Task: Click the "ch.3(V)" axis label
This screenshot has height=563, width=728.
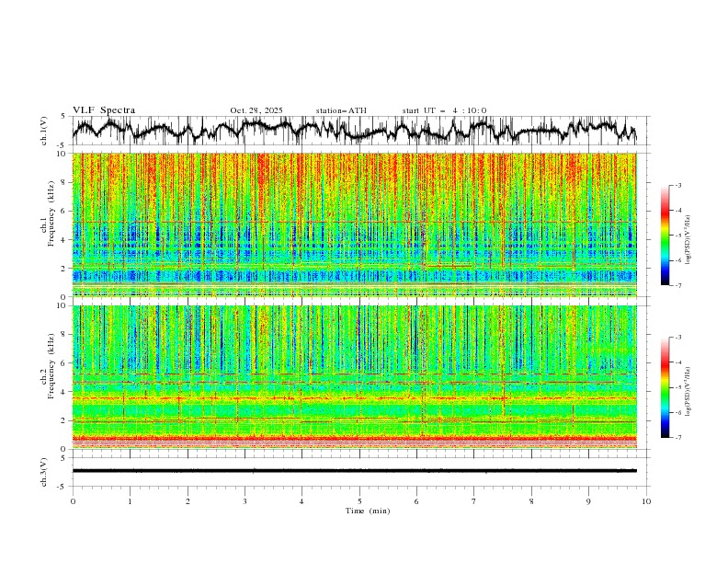Action: [44, 472]
